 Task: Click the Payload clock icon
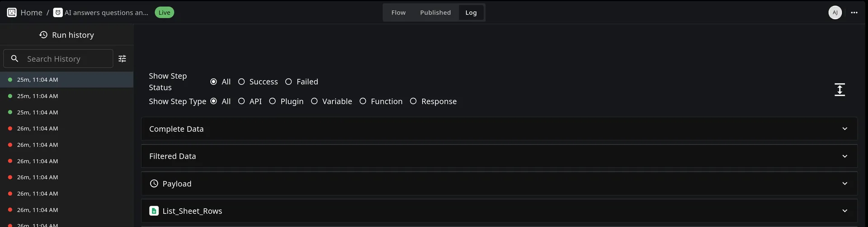coord(154,184)
